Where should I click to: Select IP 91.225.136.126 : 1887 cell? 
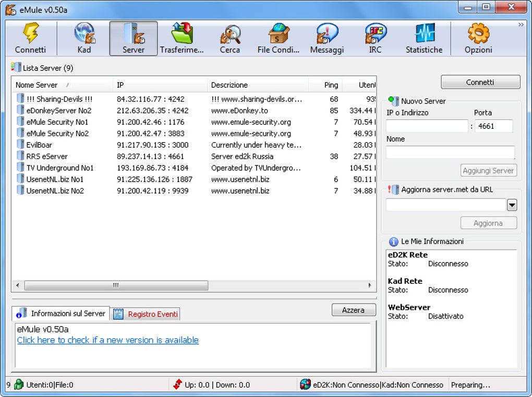click(x=155, y=179)
